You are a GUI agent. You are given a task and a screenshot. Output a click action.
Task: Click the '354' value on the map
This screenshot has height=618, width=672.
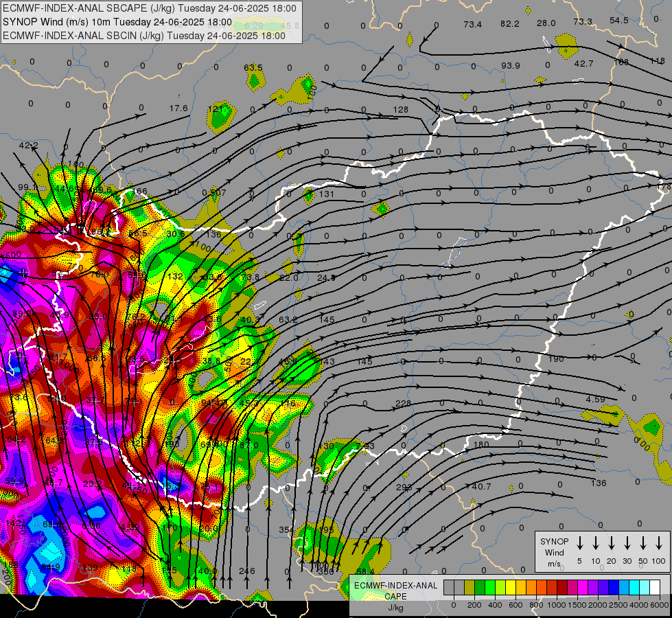point(286,530)
